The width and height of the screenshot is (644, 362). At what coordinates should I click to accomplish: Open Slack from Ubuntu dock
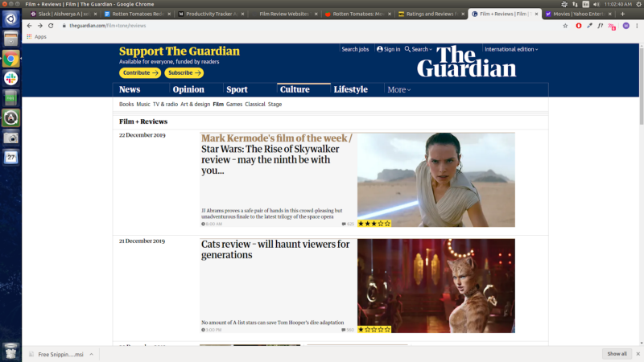tap(10, 78)
